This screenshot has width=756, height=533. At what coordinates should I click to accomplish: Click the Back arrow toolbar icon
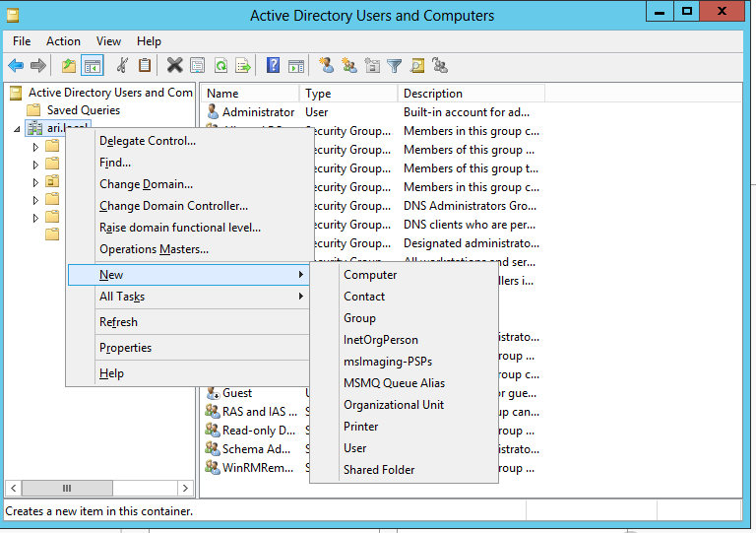(x=16, y=65)
